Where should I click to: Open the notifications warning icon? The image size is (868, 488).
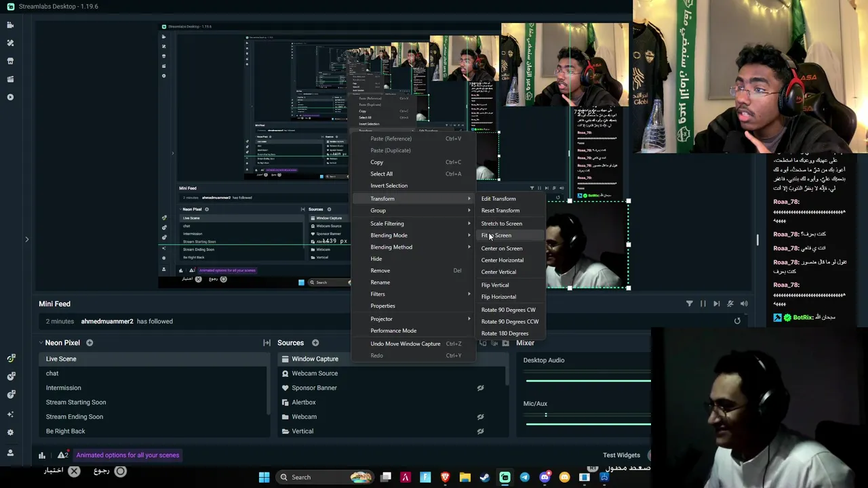(62, 455)
